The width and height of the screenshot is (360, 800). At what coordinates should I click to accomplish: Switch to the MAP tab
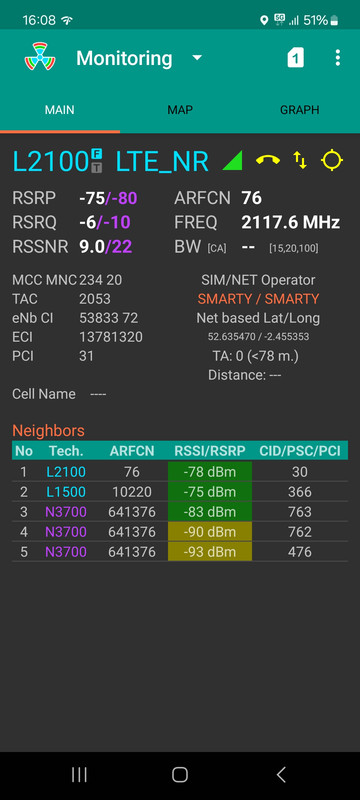tap(180, 110)
